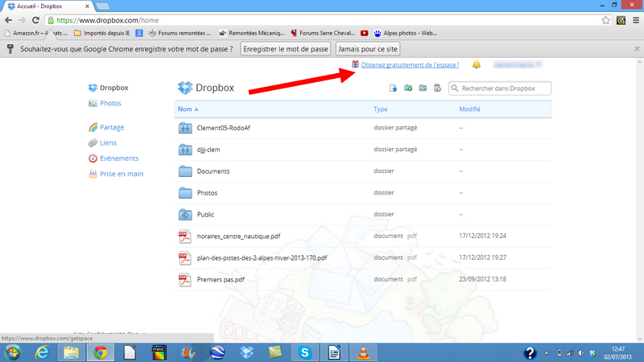
Task: Open plan-des-pistes-des-2-alpes-hiver-2013-170.pdf name
Action: [262, 258]
